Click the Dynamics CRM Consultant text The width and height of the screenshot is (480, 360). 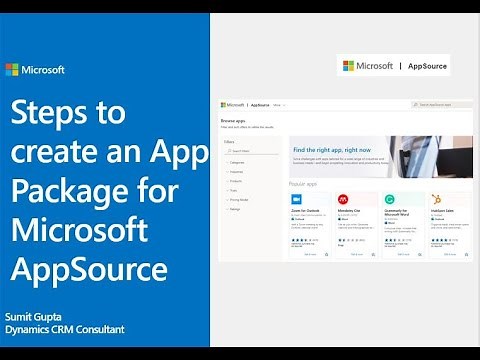[x=65, y=329]
